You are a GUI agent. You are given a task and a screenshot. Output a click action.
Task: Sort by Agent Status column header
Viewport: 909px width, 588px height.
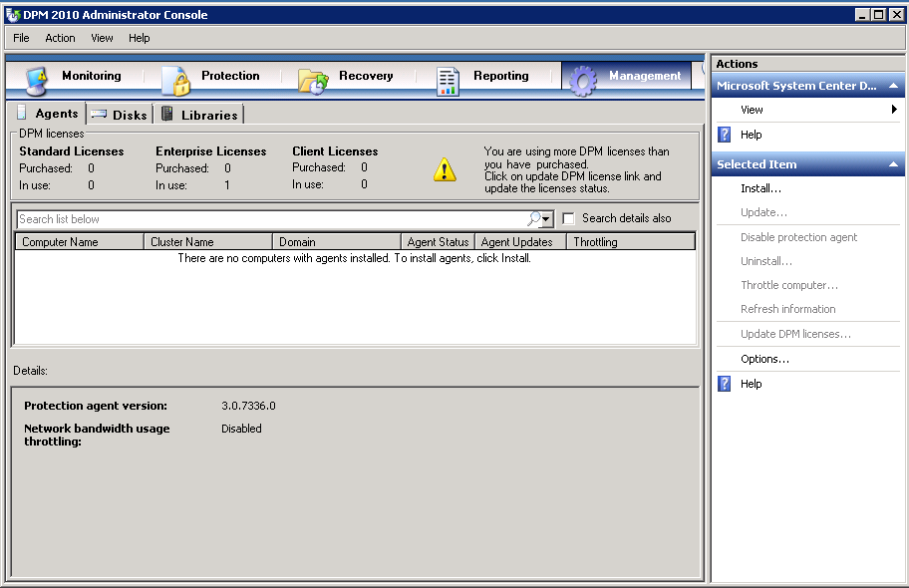[x=439, y=242]
